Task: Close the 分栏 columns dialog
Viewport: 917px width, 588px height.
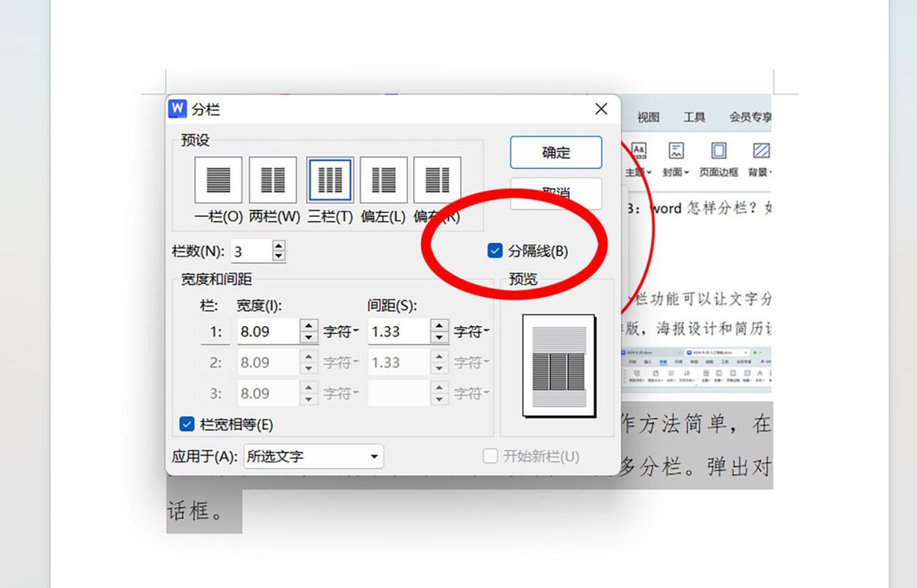Action: click(601, 109)
